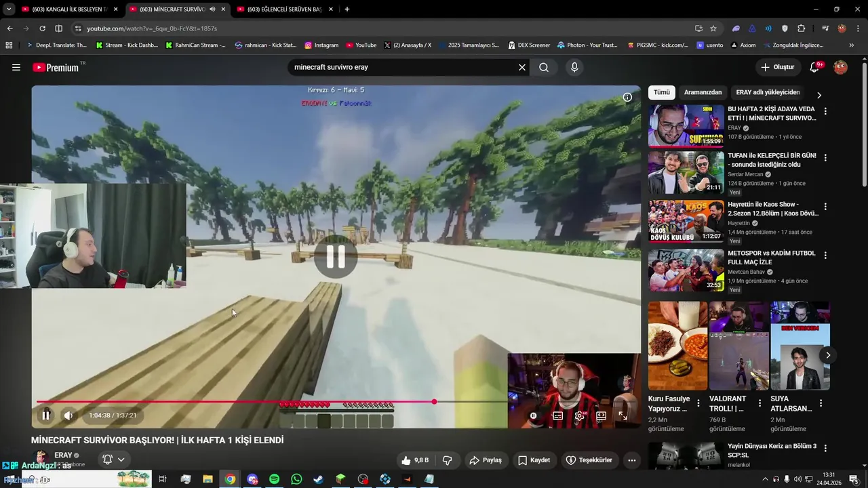868x488 pixels.
Task: Open options for METOSPOR vs KADİM FUTBOL
Action: click(x=825, y=256)
